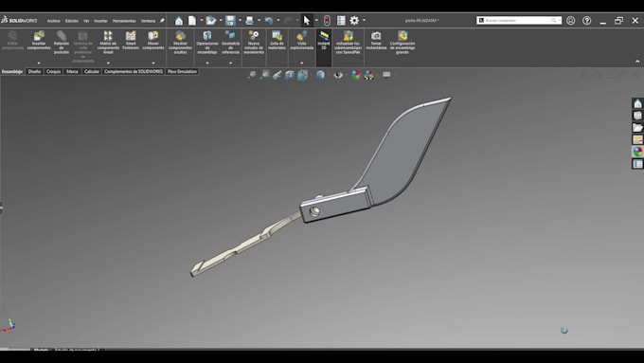
Task: Click Apply scene icon
Action: 368,75
